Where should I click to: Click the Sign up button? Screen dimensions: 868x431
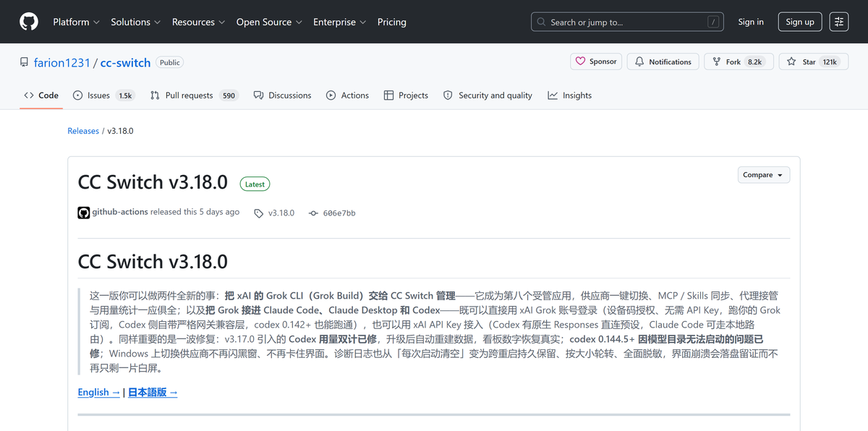(x=800, y=22)
